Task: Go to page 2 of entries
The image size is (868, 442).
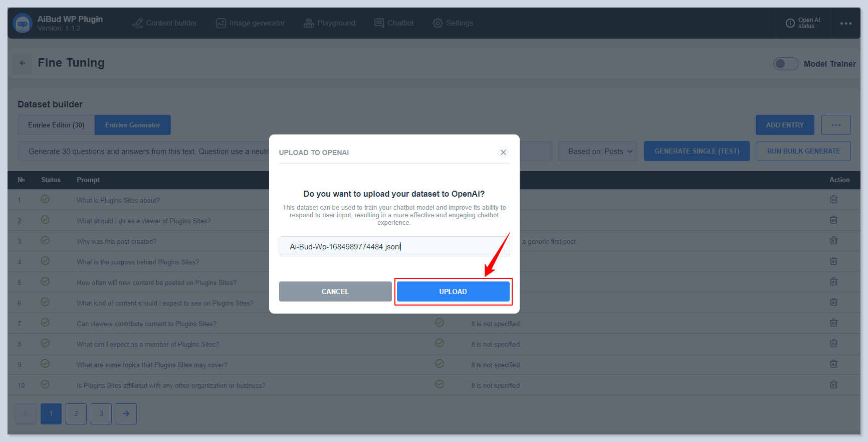Action: 76,414
